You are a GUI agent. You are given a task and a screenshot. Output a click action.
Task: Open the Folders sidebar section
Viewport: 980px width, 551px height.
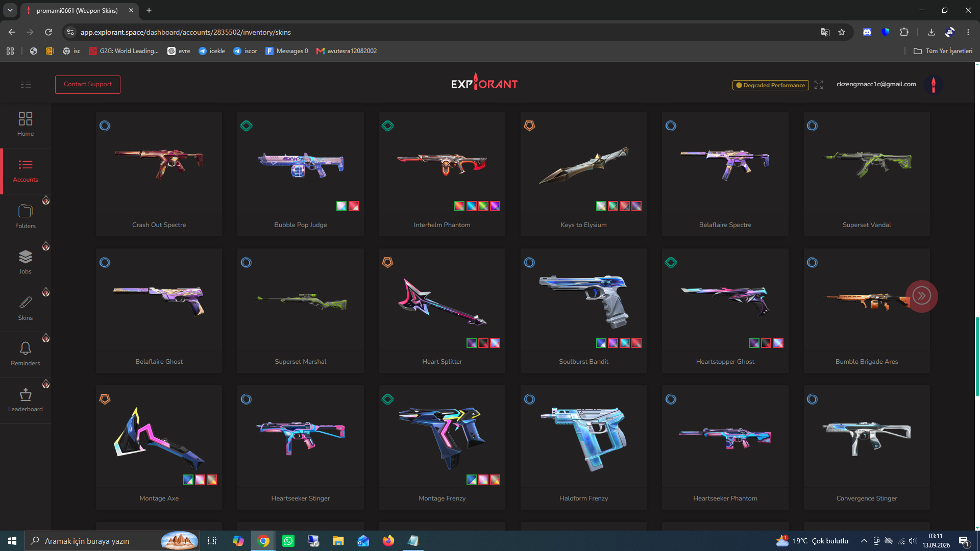[x=26, y=217]
